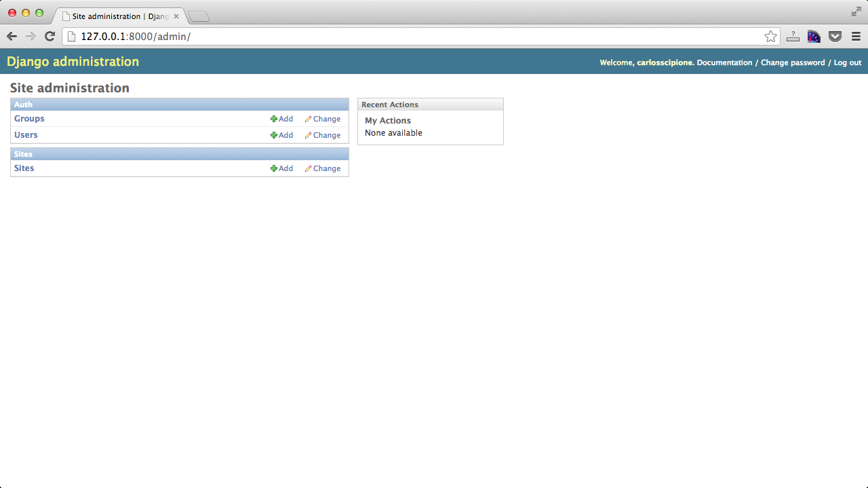The height and width of the screenshot is (488, 868).
Task: Click the Django administration title
Action: [x=73, y=62]
